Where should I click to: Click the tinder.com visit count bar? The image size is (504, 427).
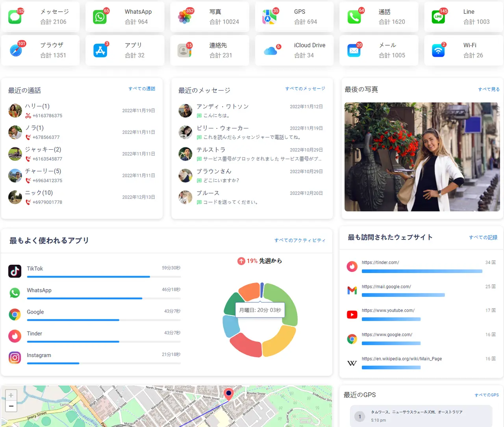click(x=422, y=271)
